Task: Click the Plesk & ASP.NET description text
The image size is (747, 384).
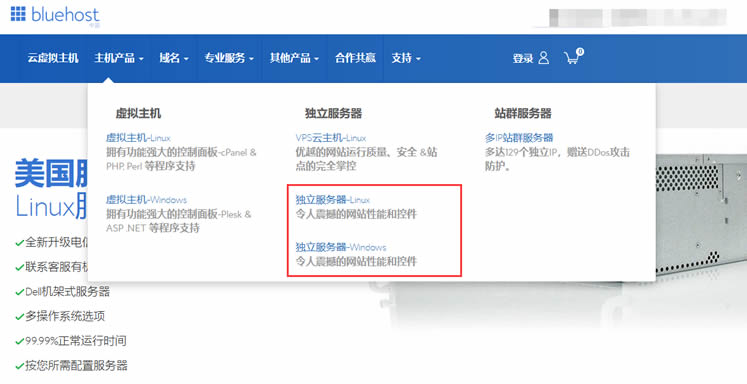Action: [x=179, y=221]
